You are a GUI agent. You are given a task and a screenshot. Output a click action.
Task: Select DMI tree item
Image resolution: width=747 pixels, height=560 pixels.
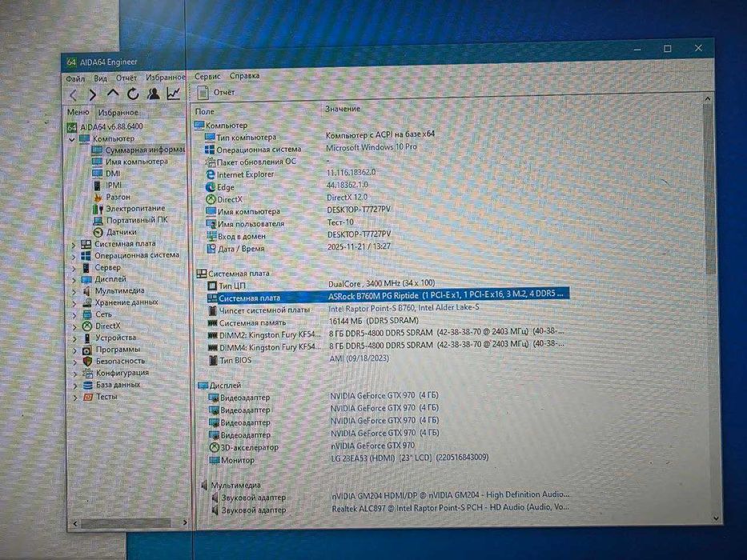coord(112,174)
